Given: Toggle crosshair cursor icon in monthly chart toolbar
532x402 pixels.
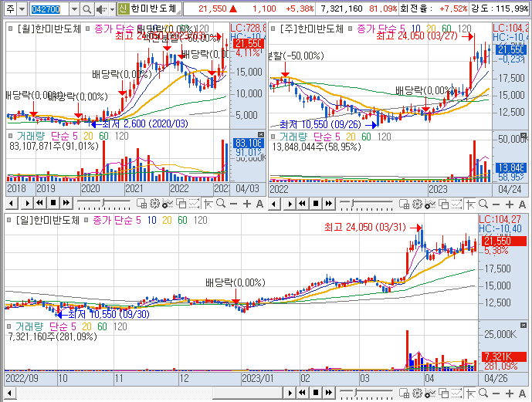Looking at the screenshot, I should pos(208,204).
